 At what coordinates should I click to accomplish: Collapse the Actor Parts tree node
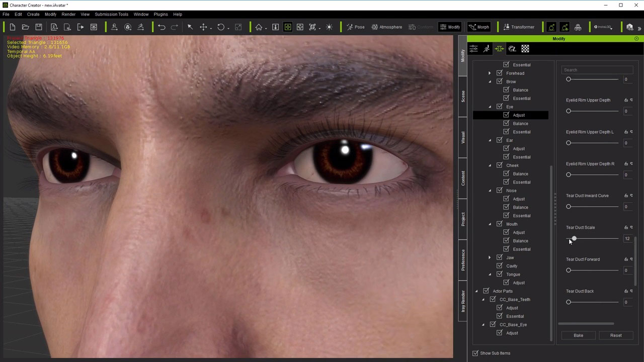476,291
